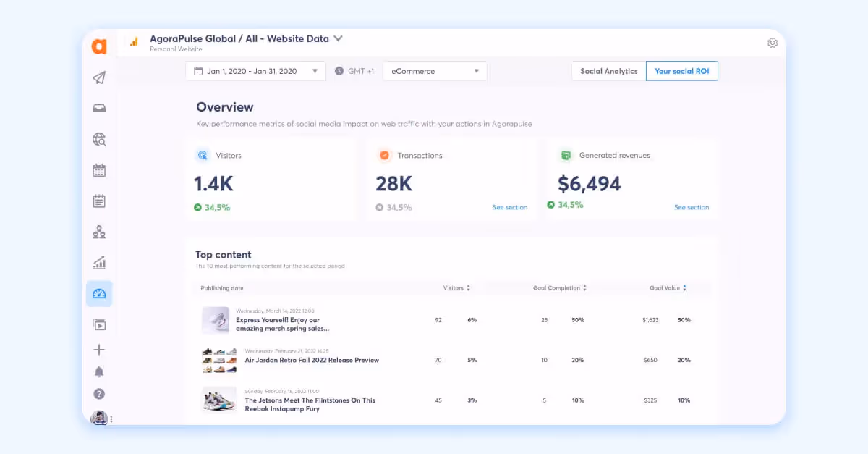Viewport: 868px width, 454px height.
Task: Select the Your social ROI tab
Action: point(681,71)
